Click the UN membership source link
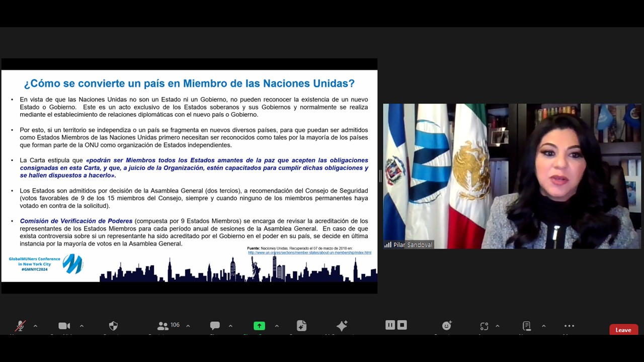 [309, 252]
